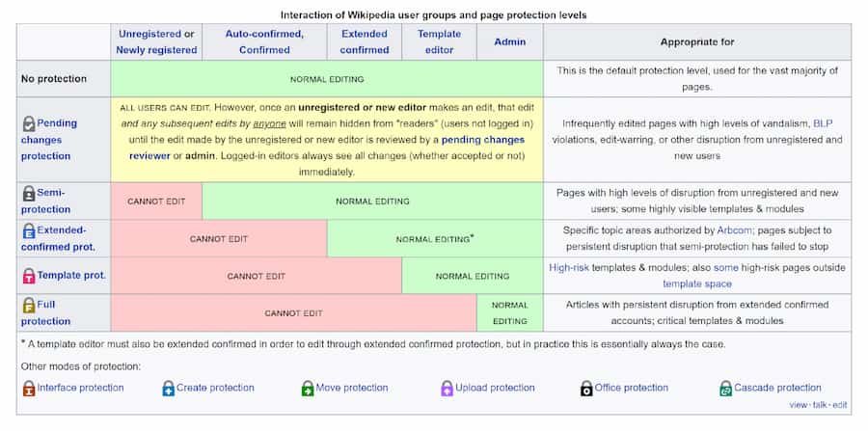This screenshot has height=431, width=868.
Task: Open the Arbcom link
Action: tap(733, 230)
